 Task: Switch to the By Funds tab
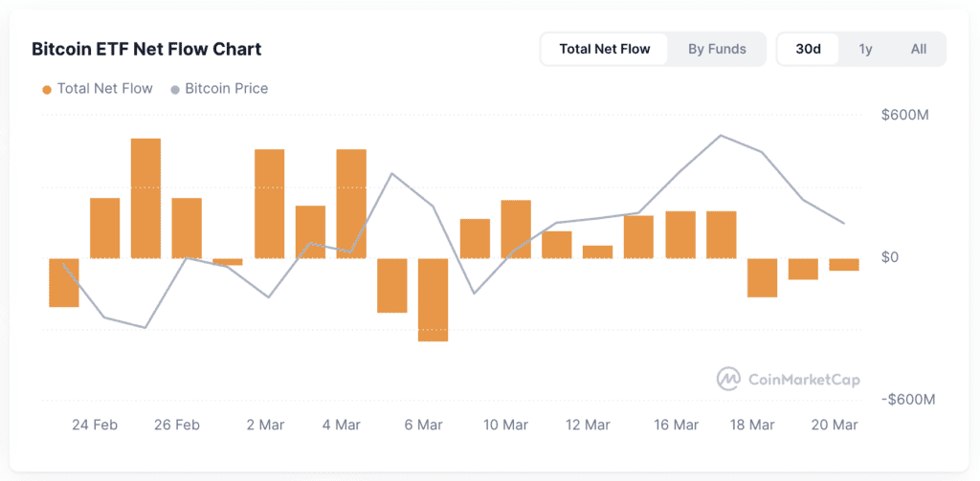[x=717, y=49]
